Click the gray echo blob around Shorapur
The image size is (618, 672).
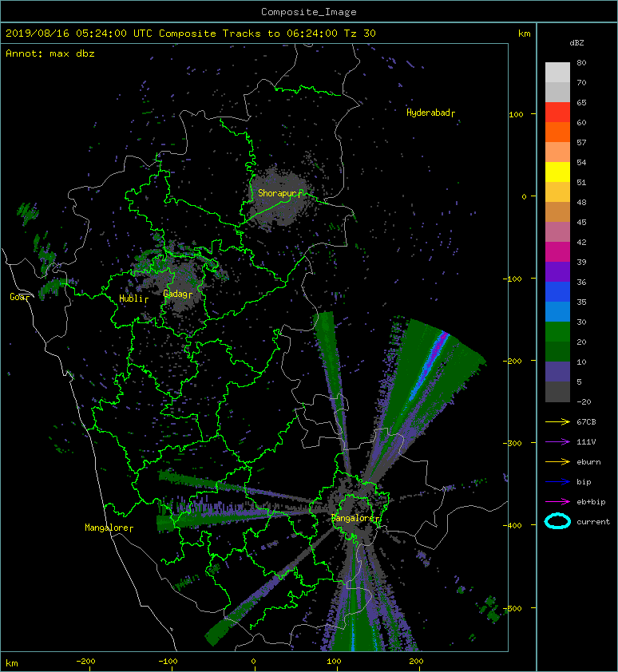279,197
